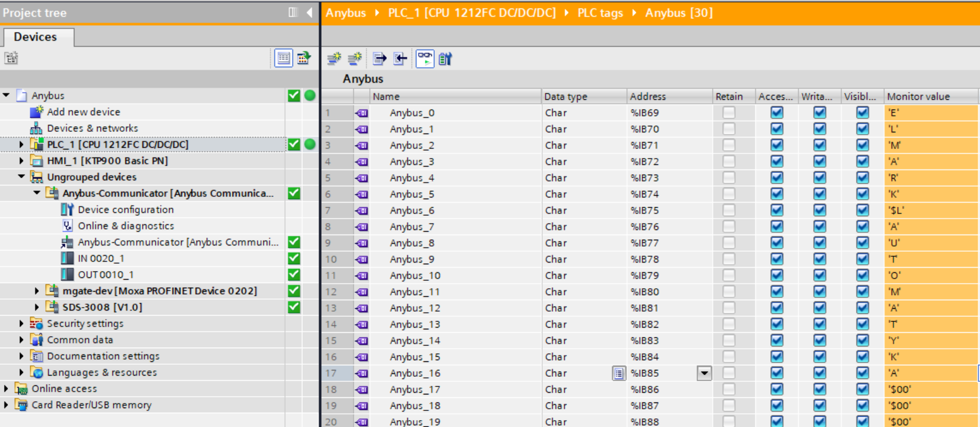This screenshot has height=427, width=980.
Task: Click the Monitor value cell of Anybus_6
Action: [930, 211]
